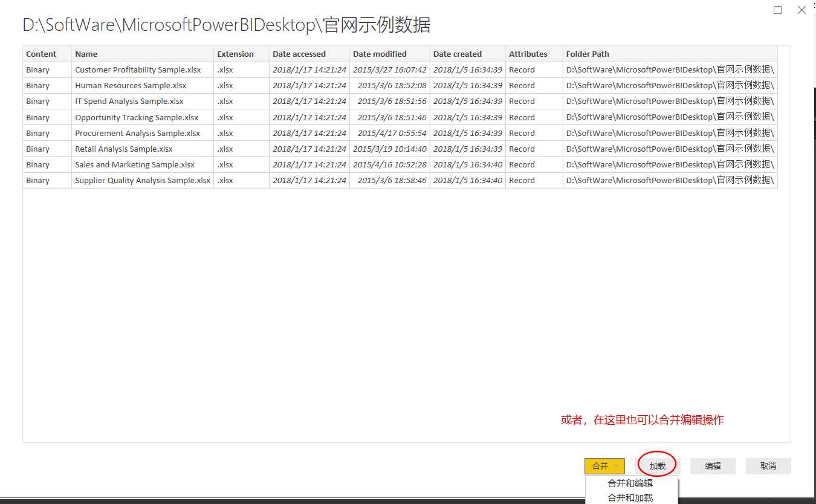
Task: Click the 取消 button
Action: point(768,466)
